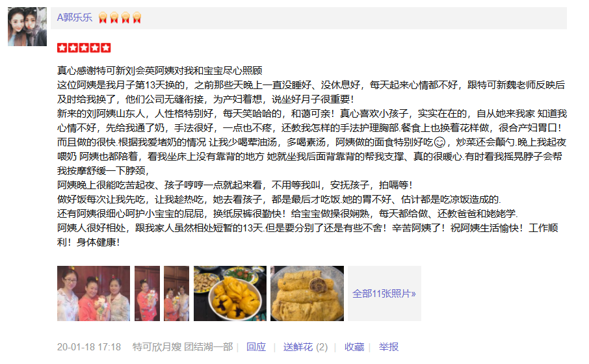This screenshot has height=364, width=589.
Task: Click the reviewer's avatar photo
Action: coord(27,27)
